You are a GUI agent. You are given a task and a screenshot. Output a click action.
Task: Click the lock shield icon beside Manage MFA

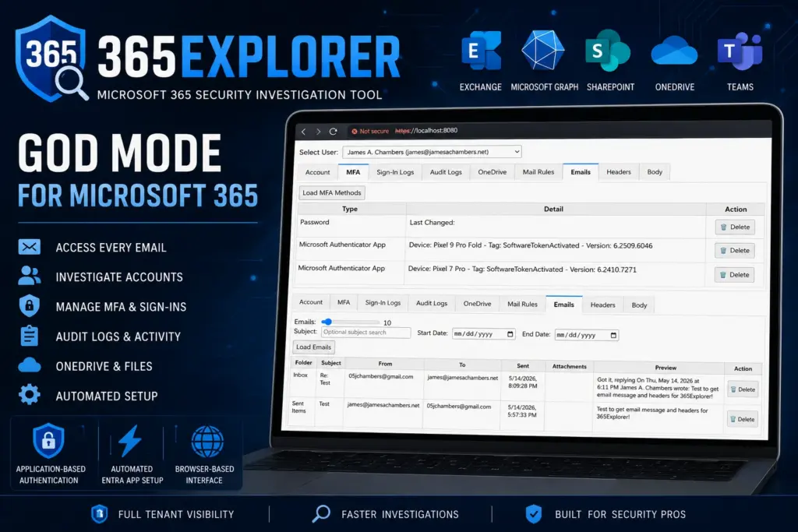tap(29, 305)
